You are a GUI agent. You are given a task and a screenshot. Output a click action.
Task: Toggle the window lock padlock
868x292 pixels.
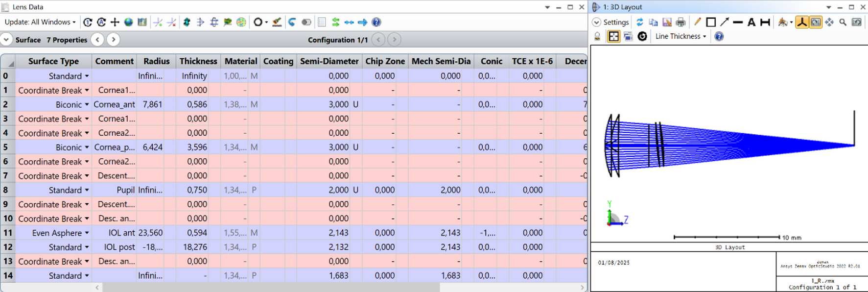[x=597, y=36]
